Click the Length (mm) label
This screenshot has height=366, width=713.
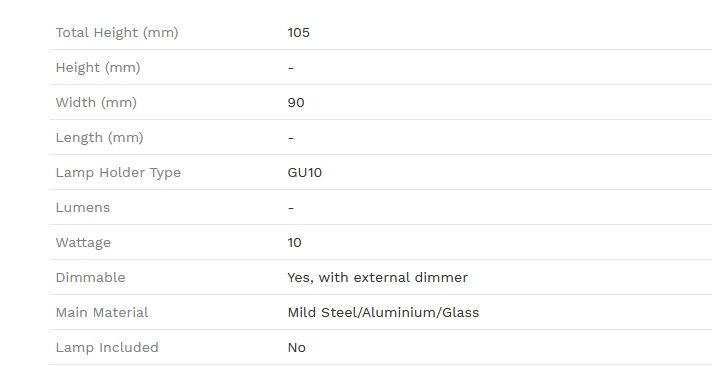pyautogui.click(x=100, y=138)
